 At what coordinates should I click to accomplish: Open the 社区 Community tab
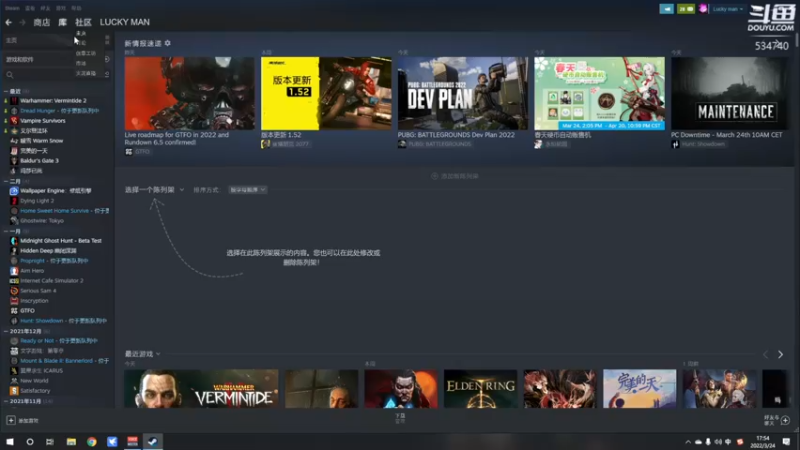[83, 22]
